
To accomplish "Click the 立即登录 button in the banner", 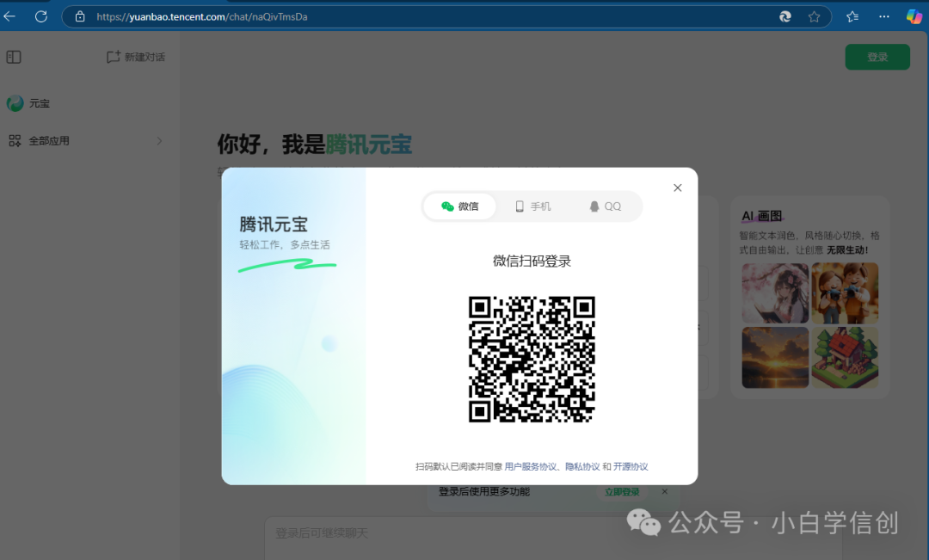I will [x=622, y=491].
